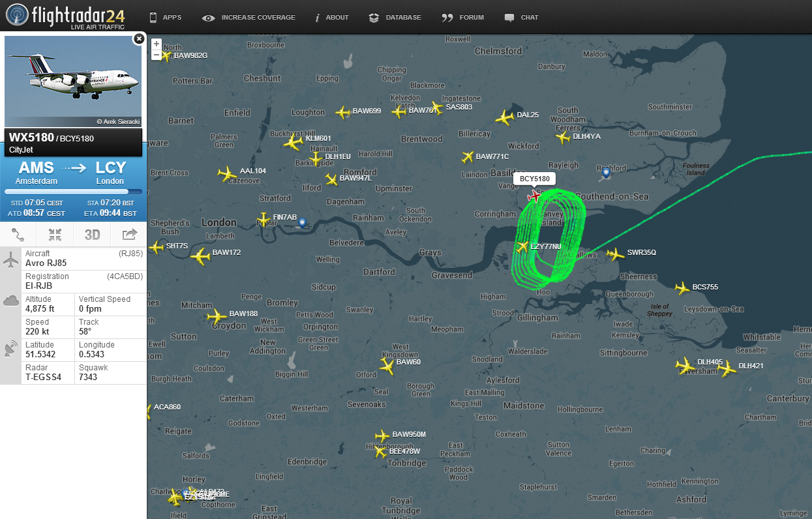Zoom in the map with plus button
Viewport: 812px width, 519px height.
(x=157, y=44)
